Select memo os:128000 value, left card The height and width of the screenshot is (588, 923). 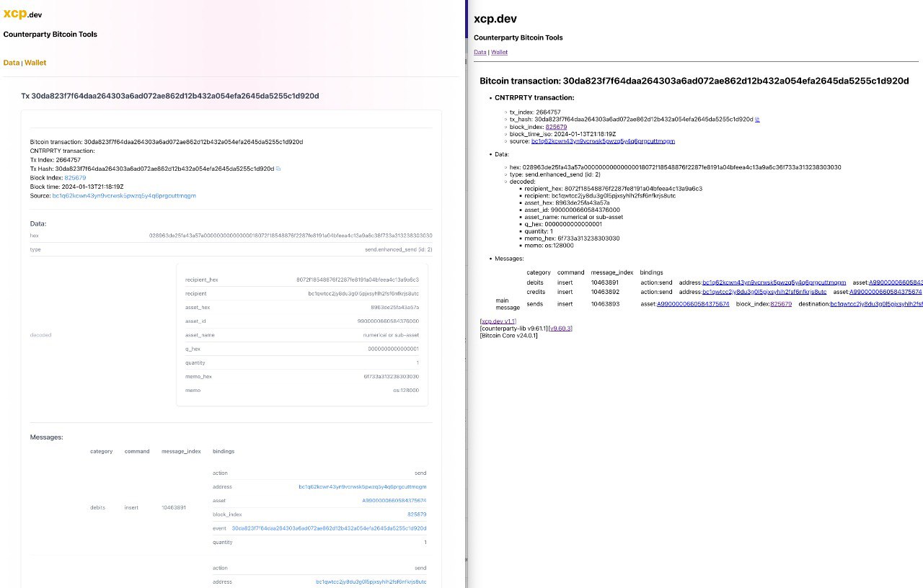click(x=406, y=390)
